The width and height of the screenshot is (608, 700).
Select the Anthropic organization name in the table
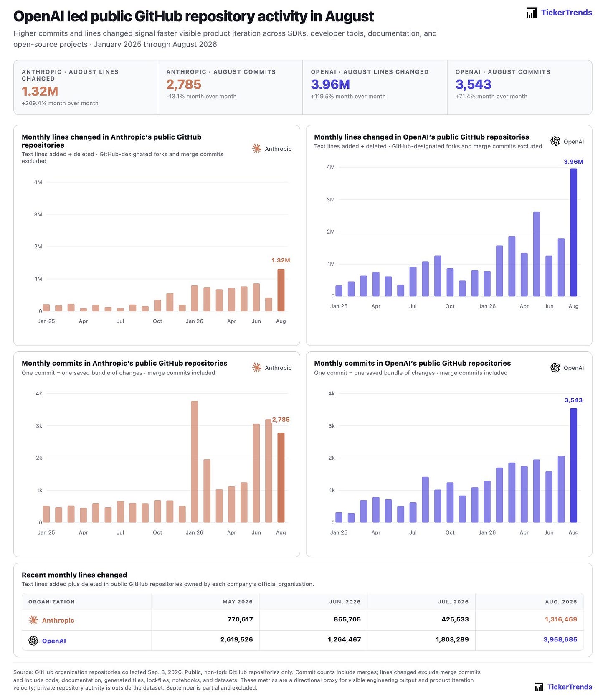coord(58,620)
